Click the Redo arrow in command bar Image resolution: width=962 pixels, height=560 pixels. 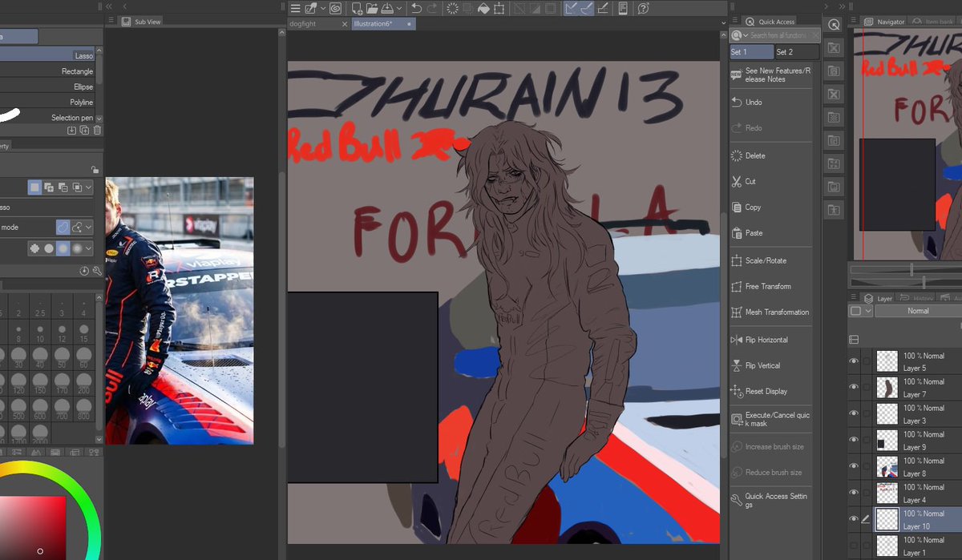tap(432, 8)
